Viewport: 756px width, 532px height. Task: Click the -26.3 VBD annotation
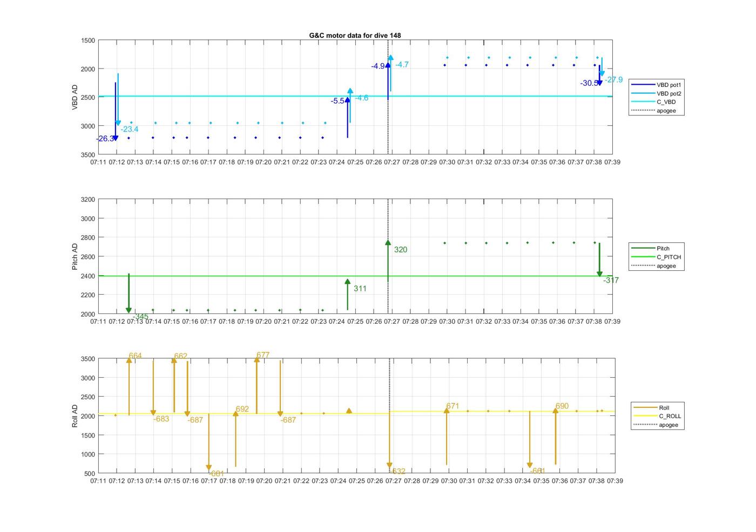tap(105, 139)
